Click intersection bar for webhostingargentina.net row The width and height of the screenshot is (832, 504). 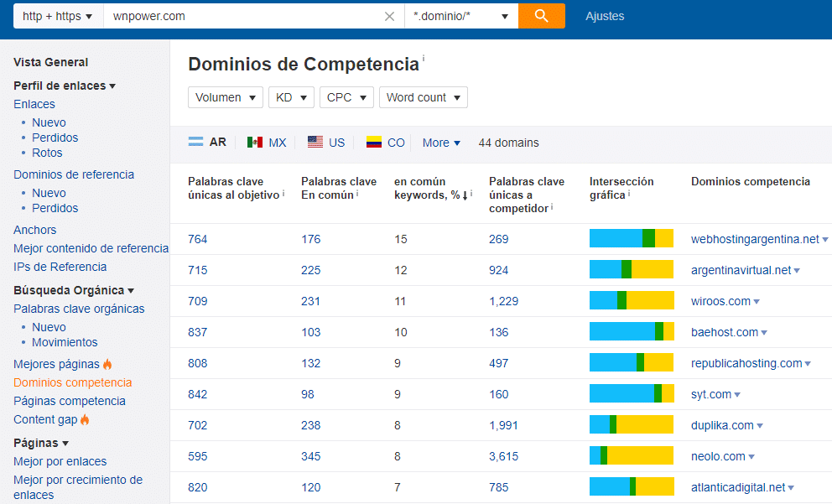pos(632,238)
